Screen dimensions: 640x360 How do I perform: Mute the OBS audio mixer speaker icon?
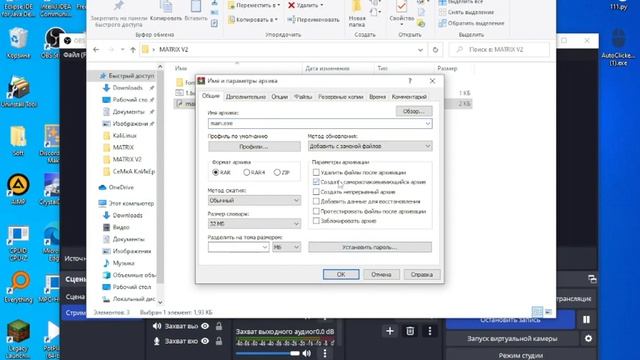pos(307,353)
